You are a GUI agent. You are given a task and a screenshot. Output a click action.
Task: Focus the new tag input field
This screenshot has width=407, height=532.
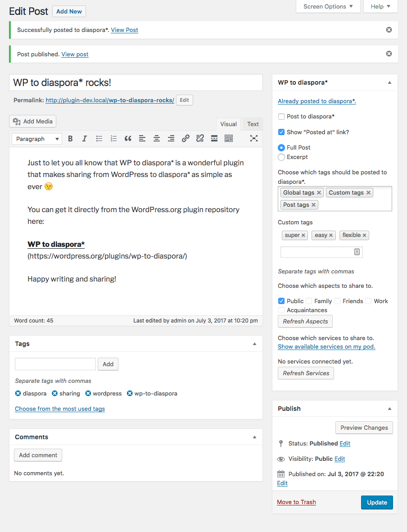click(x=55, y=364)
